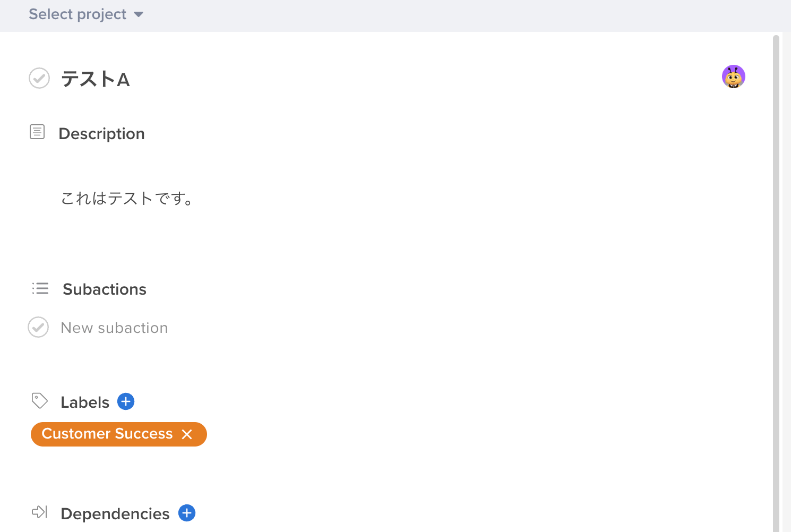Click the Description document icon
The width and height of the screenshot is (791, 532).
[x=37, y=132]
